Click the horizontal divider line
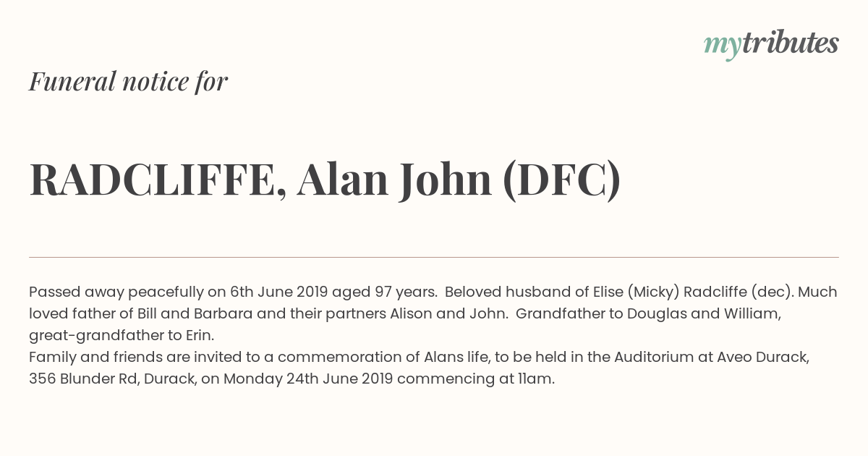868x456 pixels. [x=434, y=257]
